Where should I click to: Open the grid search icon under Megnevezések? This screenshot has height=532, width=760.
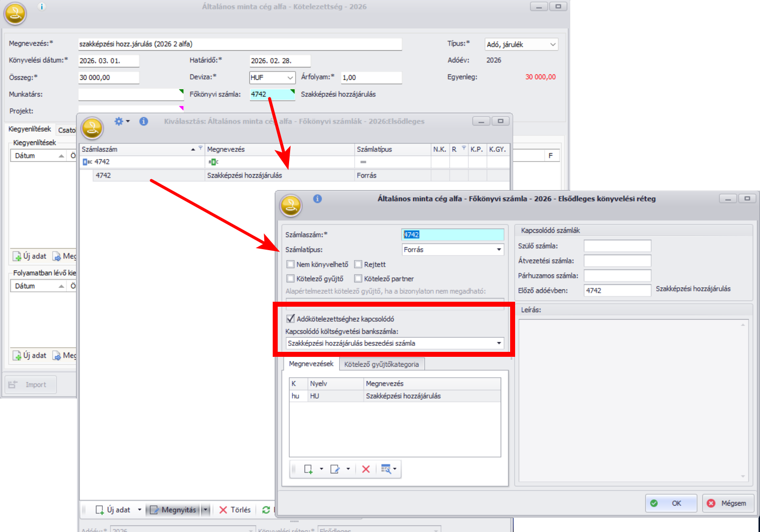click(385, 469)
